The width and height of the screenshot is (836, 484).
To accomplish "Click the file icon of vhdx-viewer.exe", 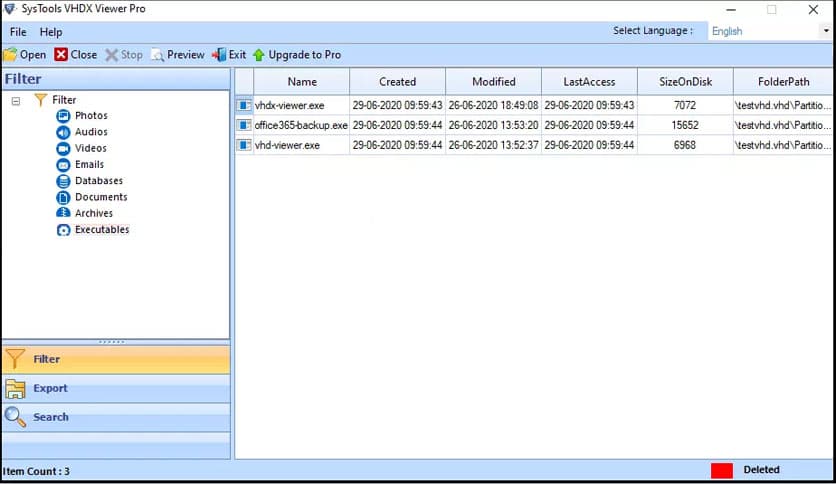I will [x=244, y=106].
